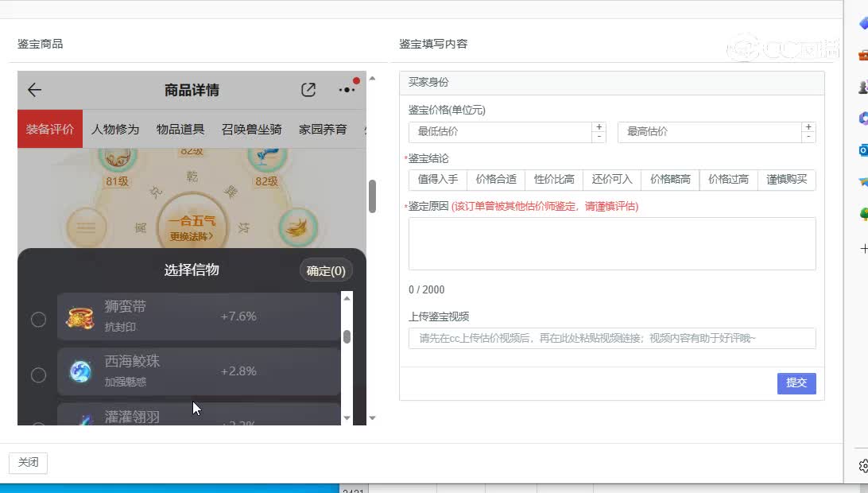Switch to the 召唤兽坐骑 tab
The width and height of the screenshot is (868, 493).
coord(252,129)
